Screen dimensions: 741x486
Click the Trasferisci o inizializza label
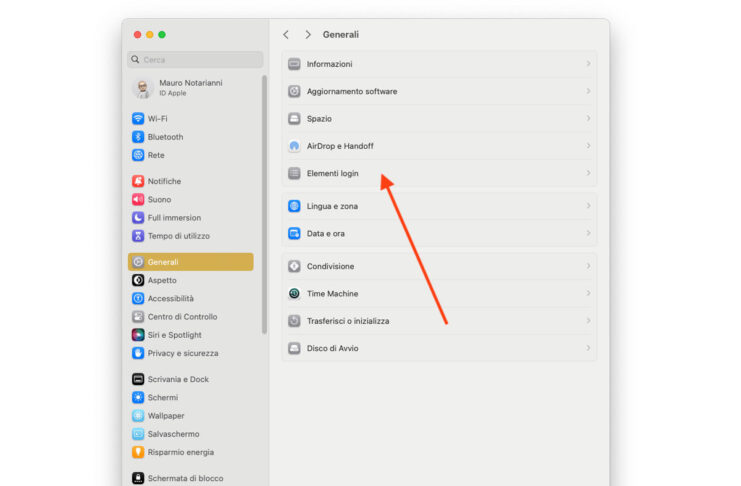[x=348, y=321]
